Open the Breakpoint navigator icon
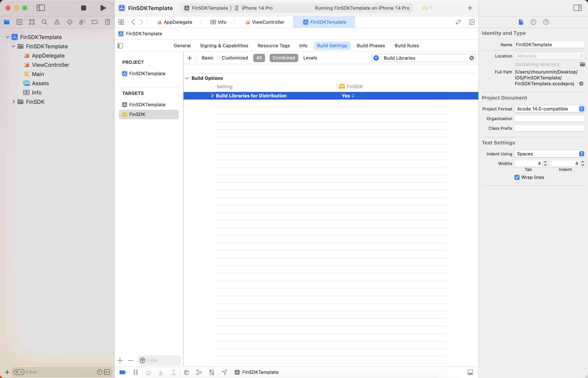This screenshot has width=588, height=378. click(95, 22)
